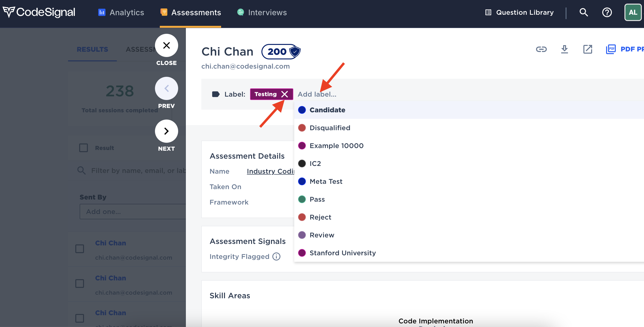Click the '238' total sessions number
The image size is (644, 327).
[120, 91]
